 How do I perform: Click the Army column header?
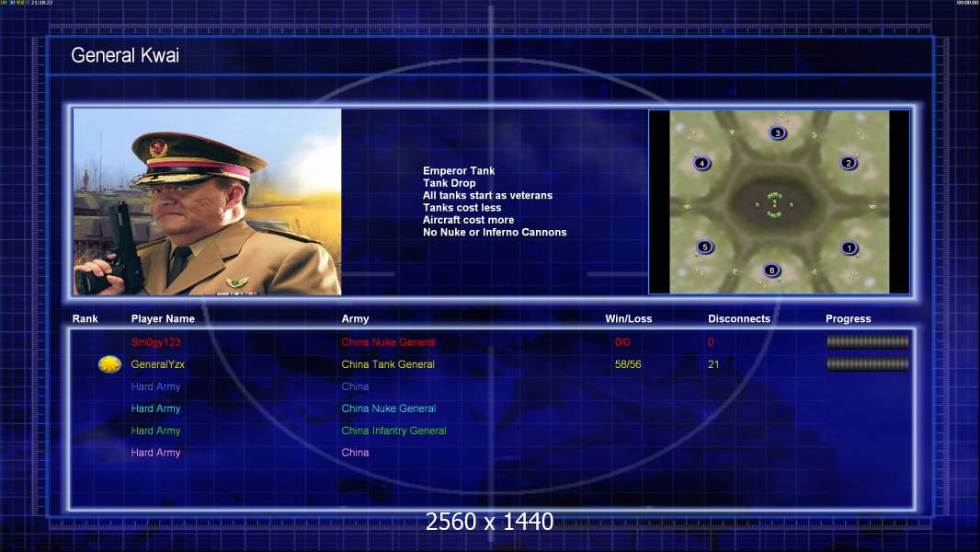pyautogui.click(x=355, y=319)
